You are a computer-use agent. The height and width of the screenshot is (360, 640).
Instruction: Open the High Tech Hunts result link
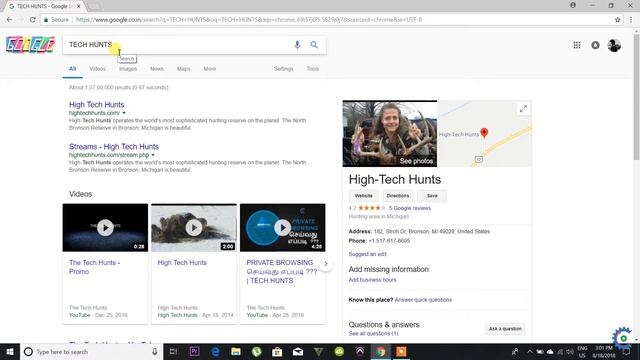pyautogui.click(x=97, y=104)
